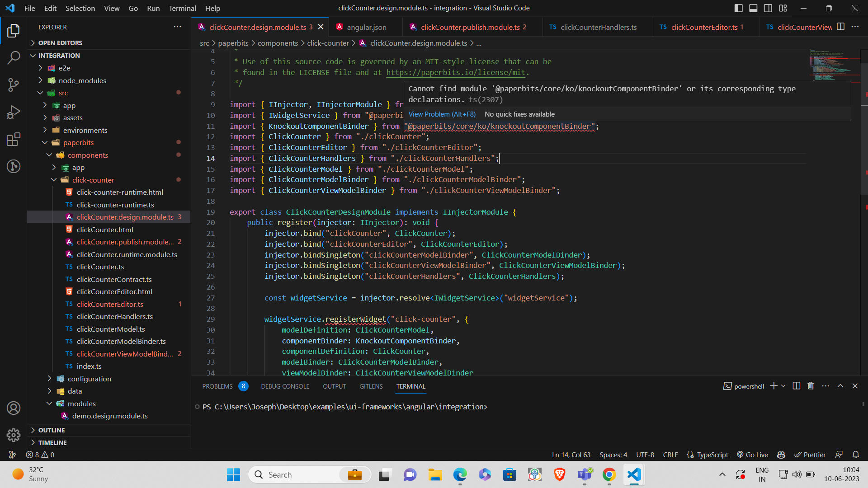Split the editor with the top-right split icon
This screenshot has width=868, height=488.
click(840, 27)
